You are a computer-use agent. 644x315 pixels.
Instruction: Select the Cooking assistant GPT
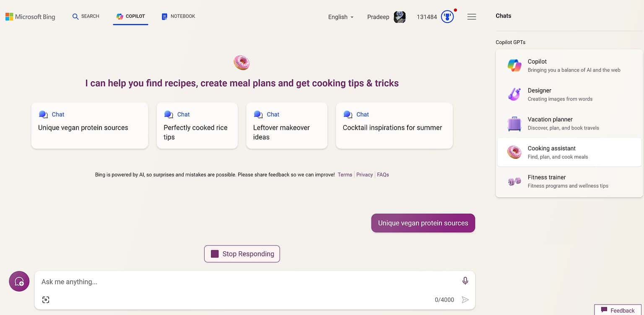point(569,152)
